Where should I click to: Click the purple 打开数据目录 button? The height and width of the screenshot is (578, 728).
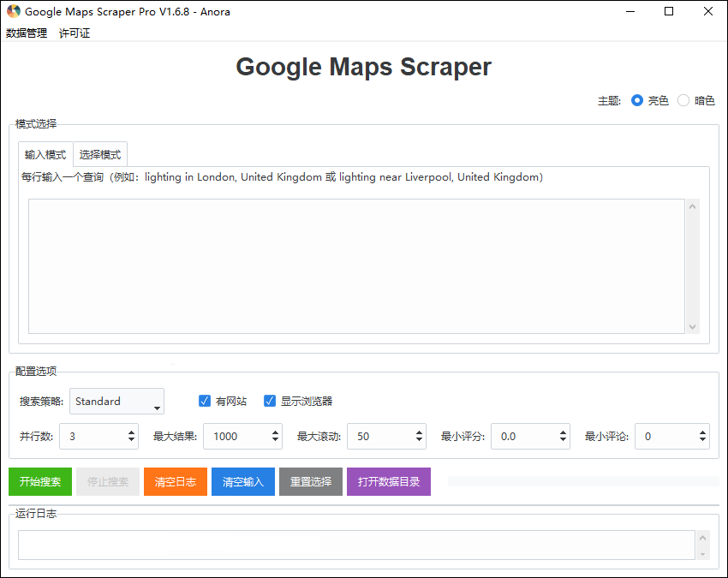389,481
